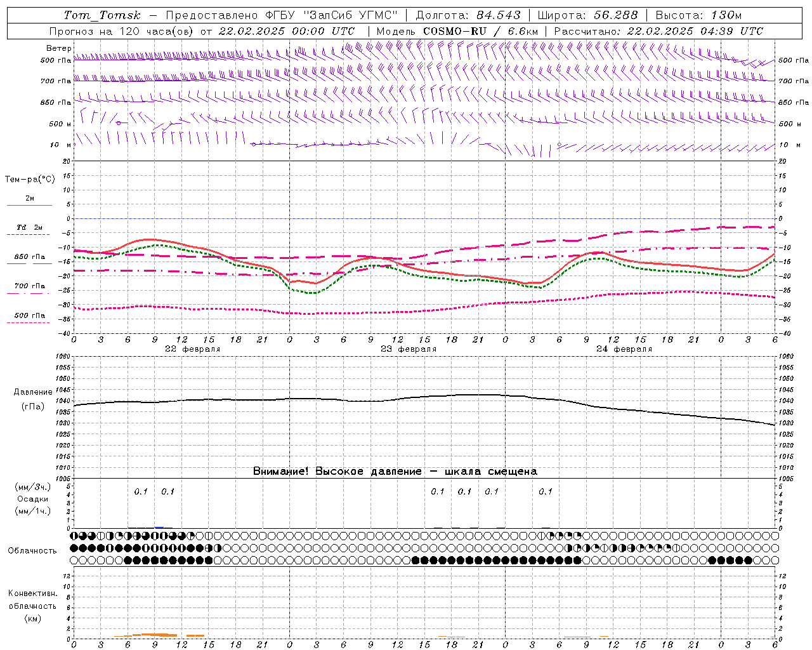Click the '(мм/3ч.)' precipitation unit label
812x650 pixels.
point(32,487)
